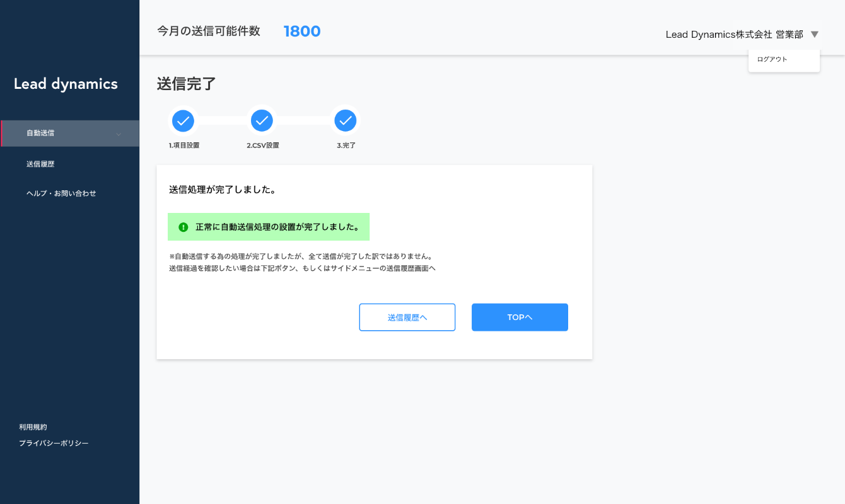Screen dimensions: 845x504
Task: Open the 営業部 account dropdown triangle
Action: 815,35
